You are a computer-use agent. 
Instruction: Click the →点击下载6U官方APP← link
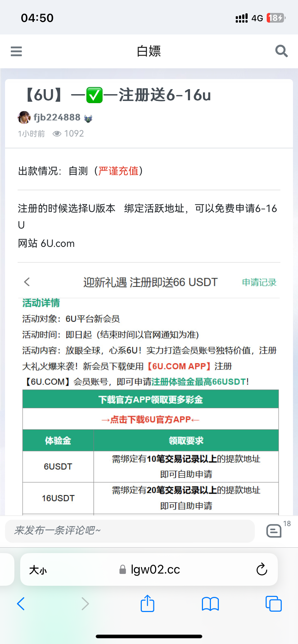point(150,419)
